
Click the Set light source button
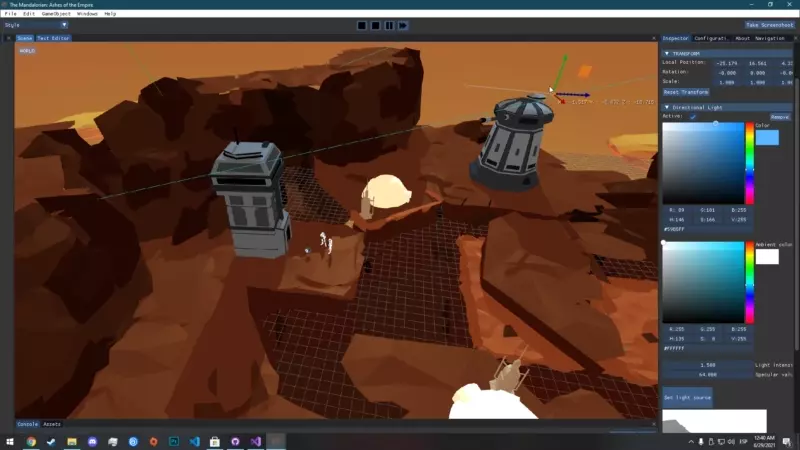687,397
